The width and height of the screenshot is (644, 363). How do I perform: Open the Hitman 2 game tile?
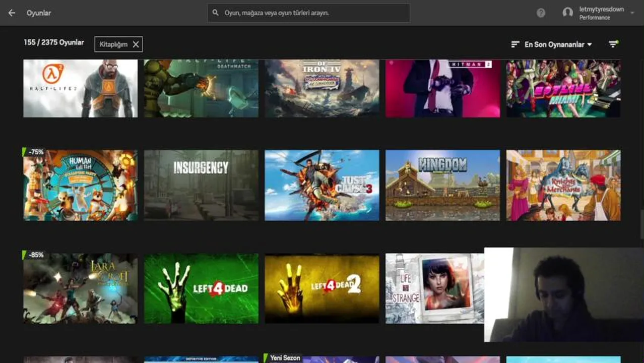click(443, 89)
